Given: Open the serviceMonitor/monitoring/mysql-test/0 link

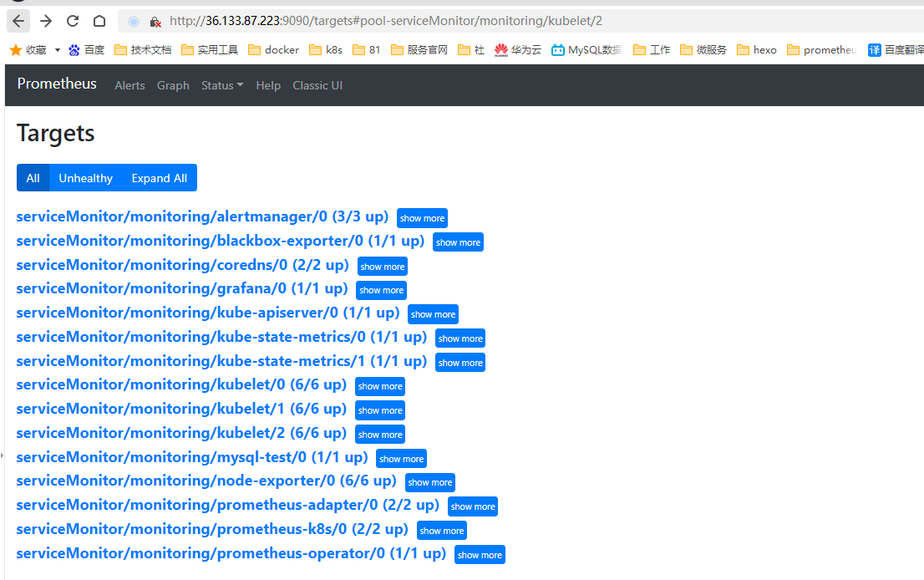Looking at the screenshot, I should (192, 457).
